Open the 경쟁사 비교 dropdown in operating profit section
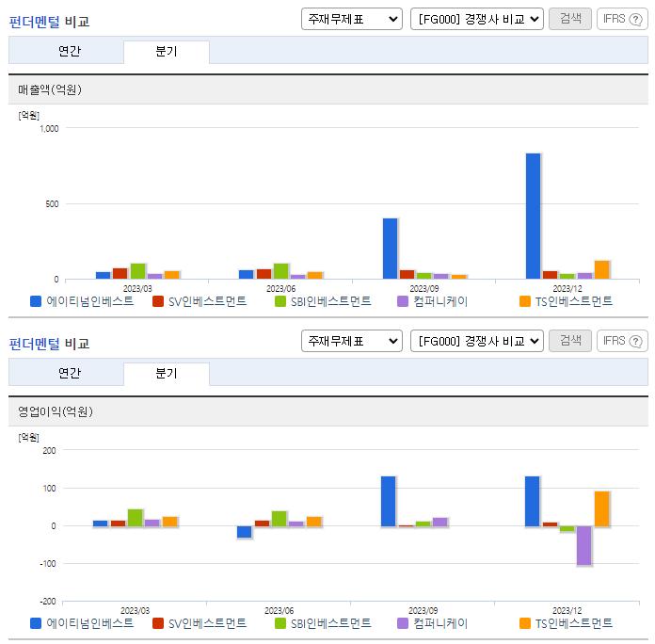Screen dimensions: 655x644 click(476, 341)
